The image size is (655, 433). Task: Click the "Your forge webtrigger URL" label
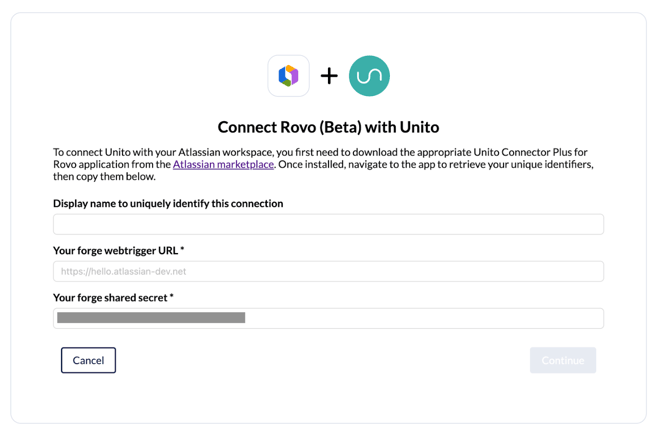pyautogui.click(x=115, y=250)
